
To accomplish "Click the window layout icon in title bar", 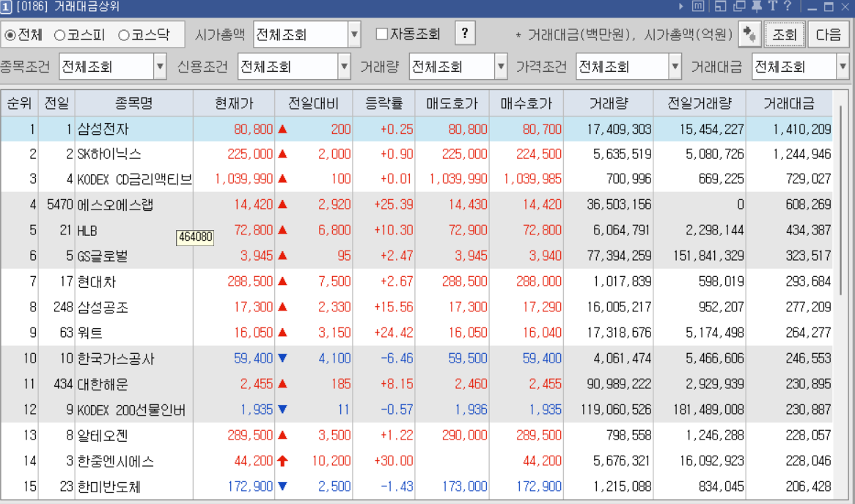I will pos(720,7).
